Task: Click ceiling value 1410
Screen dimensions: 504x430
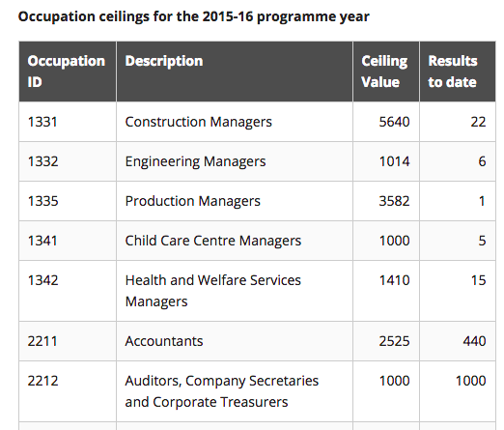Action: pyautogui.click(x=394, y=280)
